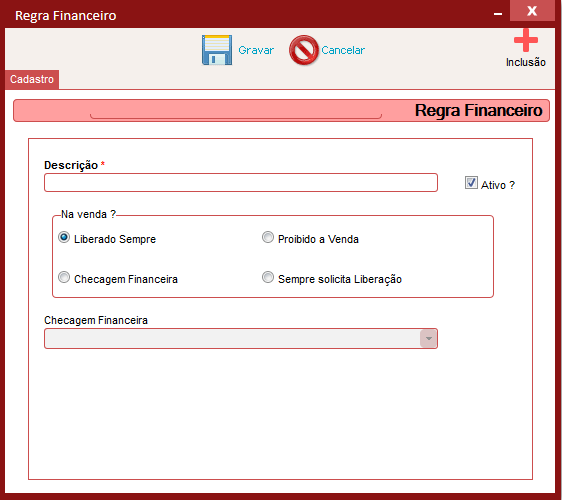The height and width of the screenshot is (500, 562).
Task: Click the red prohibited cancel icon
Action: 304,50
